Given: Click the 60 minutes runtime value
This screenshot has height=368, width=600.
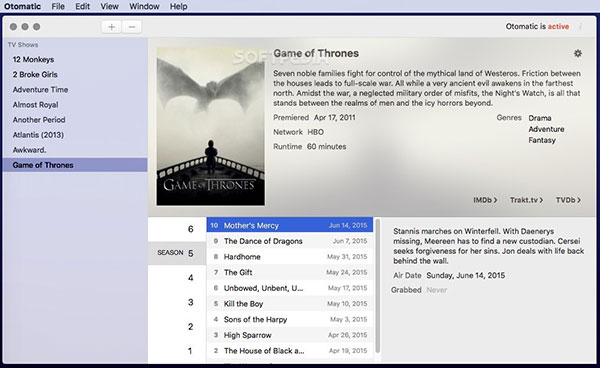Looking at the screenshot, I should [326, 147].
